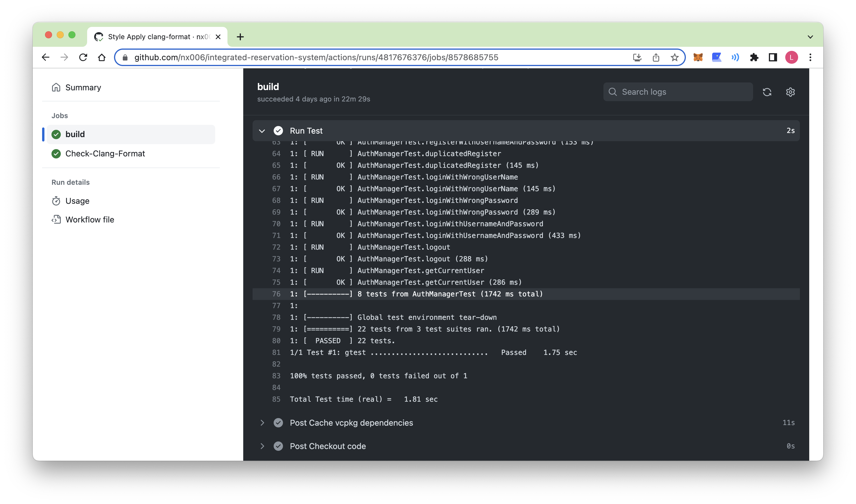Click 'loginWithUsernameAndPassword (433 ms)' log line
This screenshot has width=856, height=504.
point(435,236)
